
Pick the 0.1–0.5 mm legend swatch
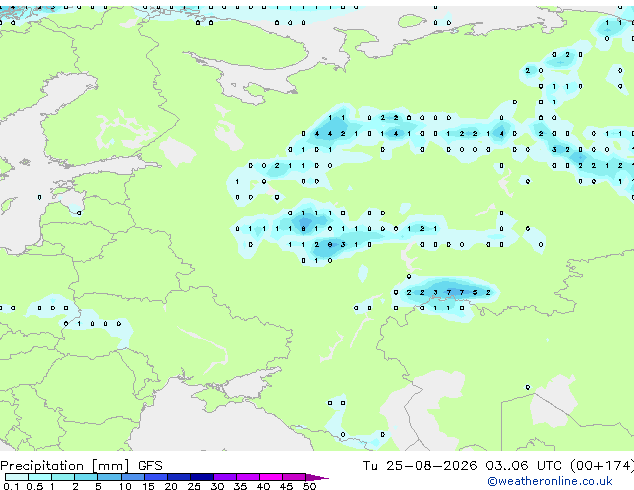tap(17, 477)
